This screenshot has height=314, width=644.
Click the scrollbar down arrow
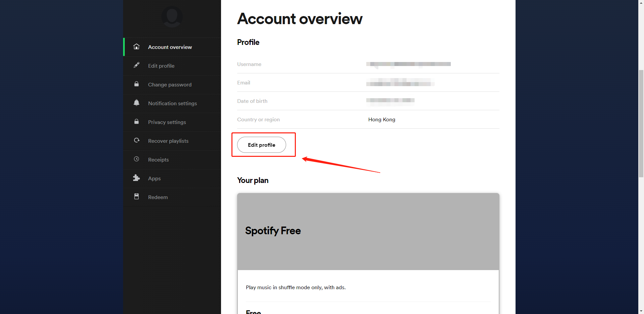(641, 311)
